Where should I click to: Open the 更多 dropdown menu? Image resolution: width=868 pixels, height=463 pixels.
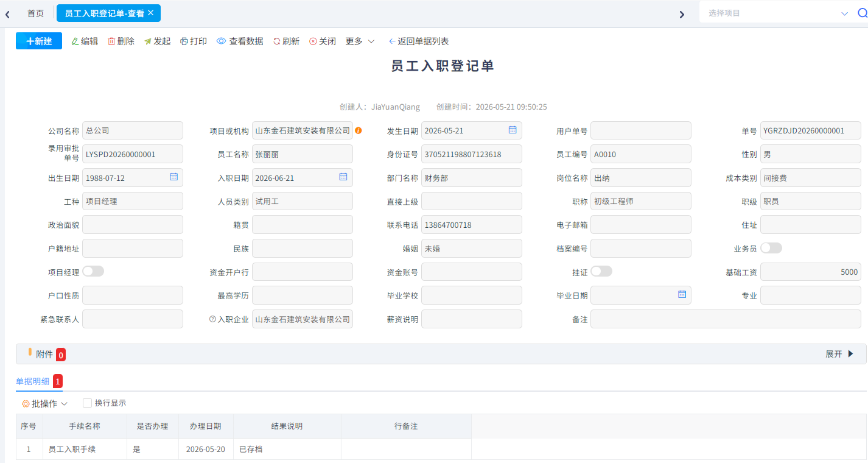(x=360, y=41)
